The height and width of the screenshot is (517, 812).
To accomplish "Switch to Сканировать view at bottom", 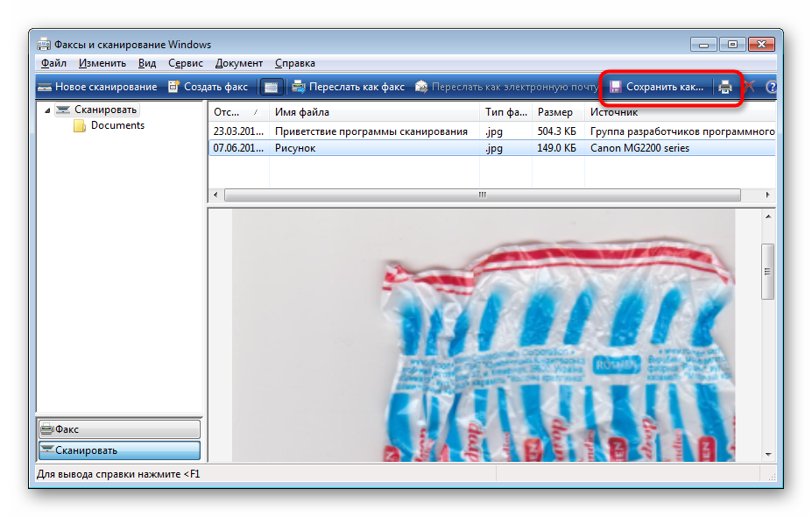I will [119, 450].
